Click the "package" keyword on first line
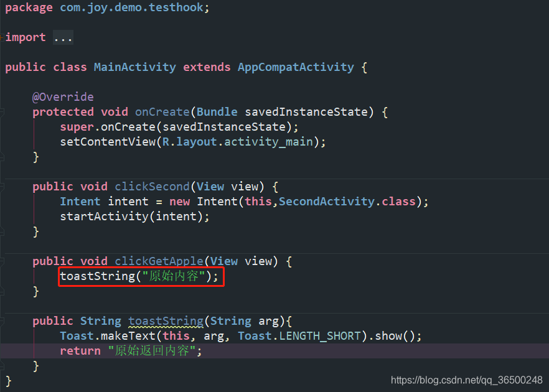Image resolution: width=549 pixels, height=392 pixels. [x=29, y=7]
